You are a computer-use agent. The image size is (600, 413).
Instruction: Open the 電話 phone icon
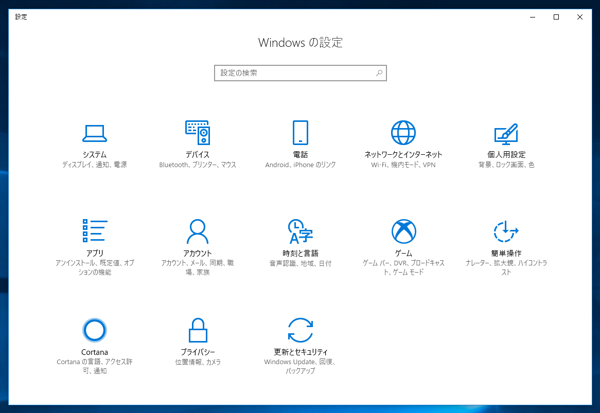click(300, 132)
